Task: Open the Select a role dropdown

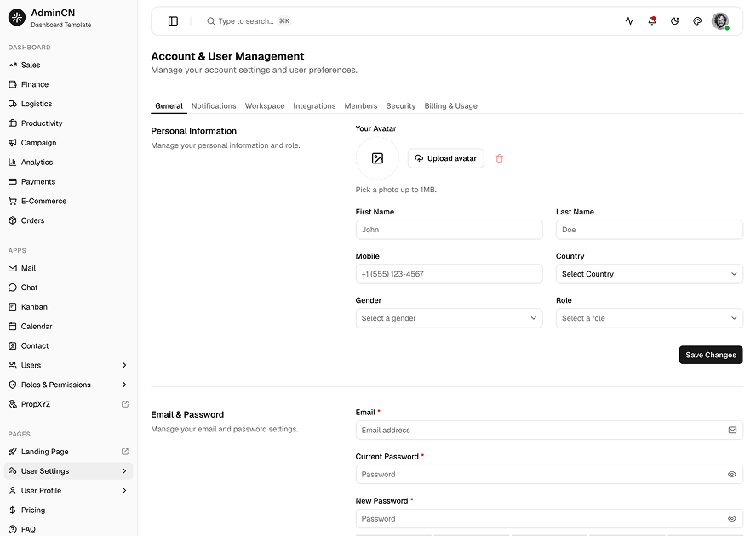Action: pyautogui.click(x=649, y=318)
